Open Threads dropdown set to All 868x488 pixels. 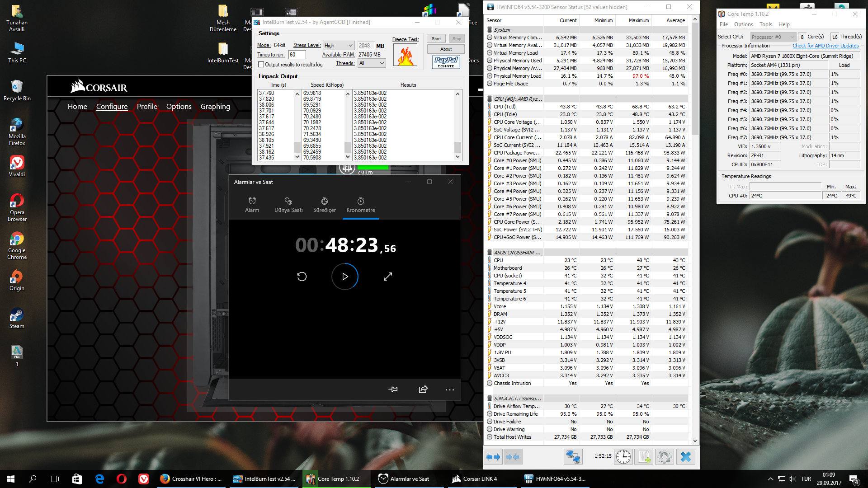372,64
